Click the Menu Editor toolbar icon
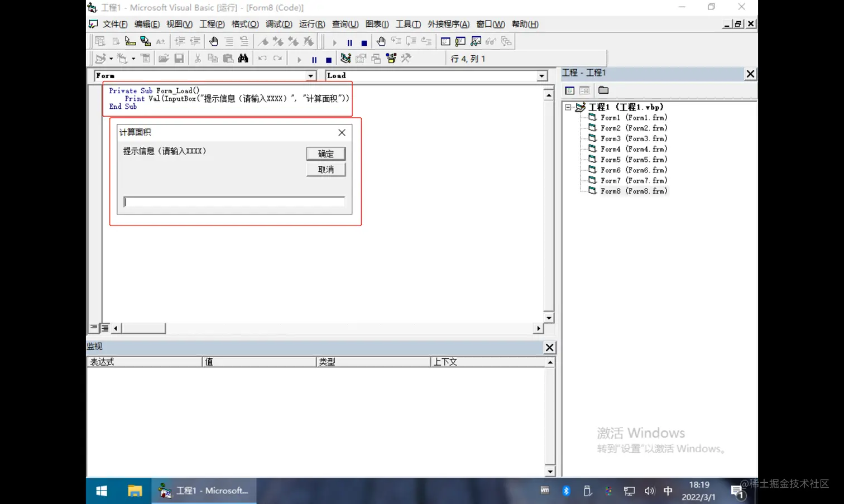Screen dimensions: 844x504 145,59
